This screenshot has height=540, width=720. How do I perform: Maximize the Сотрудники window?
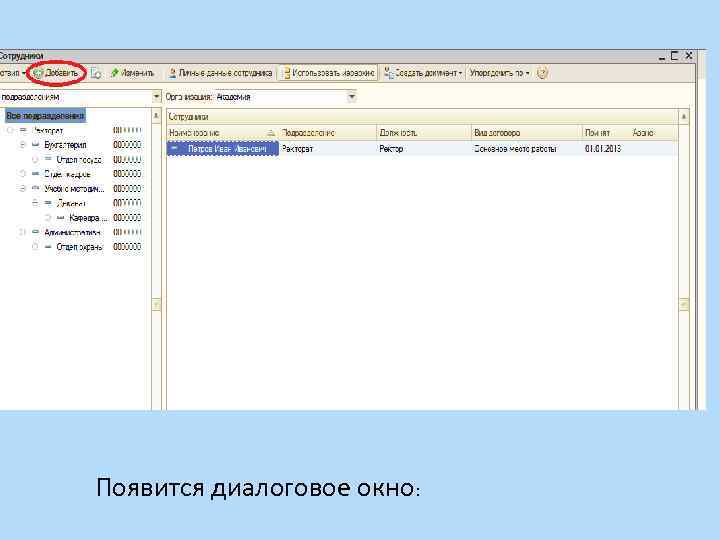[674, 56]
